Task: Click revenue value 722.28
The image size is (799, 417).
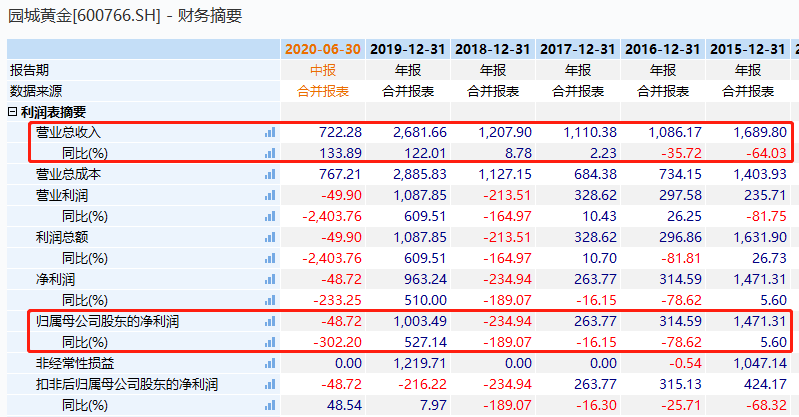Action: (x=340, y=133)
